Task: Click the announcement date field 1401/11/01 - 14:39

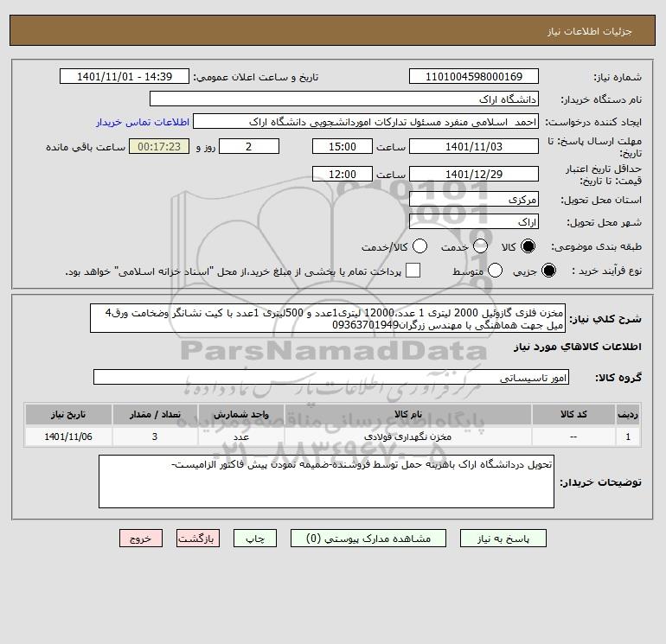Action: coord(125,76)
